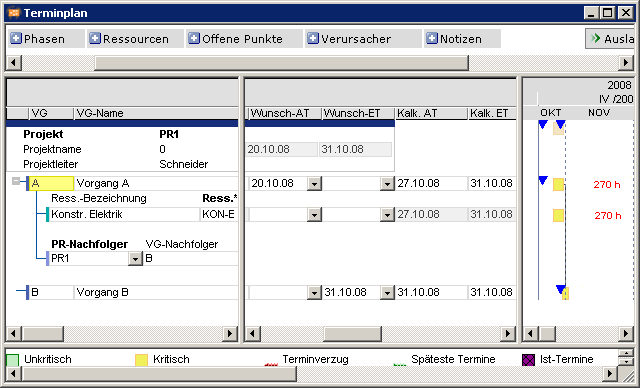640x388 pixels.
Task: Collapse Vorgang A tree node
Action: tap(16, 181)
